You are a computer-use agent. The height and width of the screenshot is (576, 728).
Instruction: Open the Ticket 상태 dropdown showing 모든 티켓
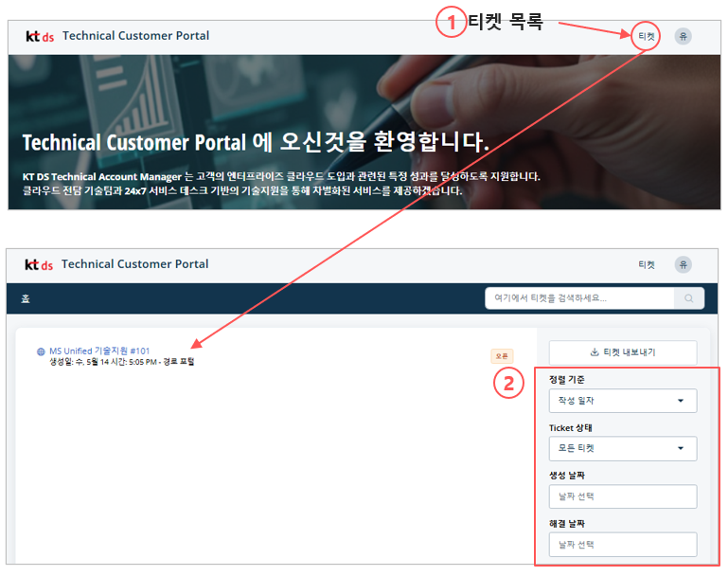(623, 448)
